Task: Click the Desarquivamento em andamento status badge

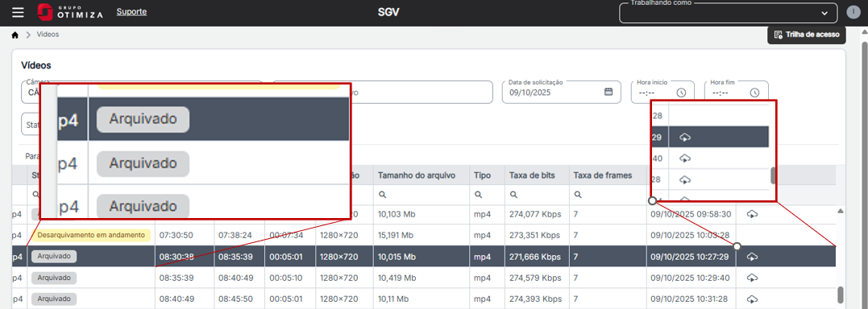Action: tap(91, 235)
